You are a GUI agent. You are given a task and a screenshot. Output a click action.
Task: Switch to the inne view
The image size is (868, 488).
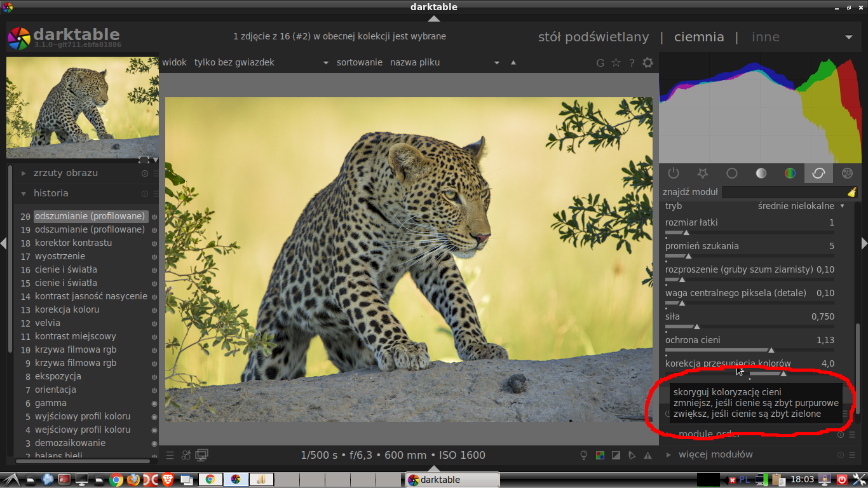pyautogui.click(x=765, y=37)
